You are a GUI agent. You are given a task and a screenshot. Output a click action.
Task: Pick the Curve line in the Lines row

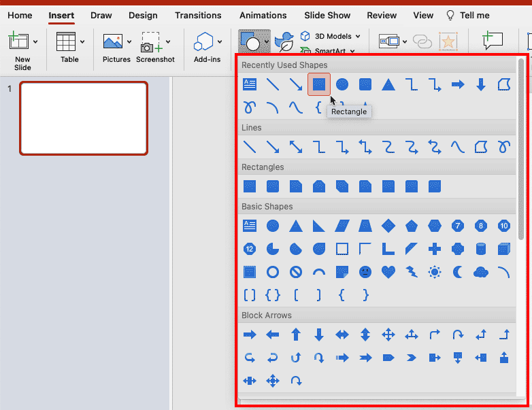tap(458, 147)
